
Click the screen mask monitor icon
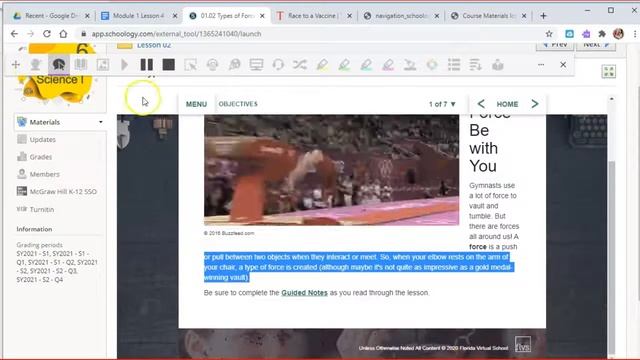256,64
